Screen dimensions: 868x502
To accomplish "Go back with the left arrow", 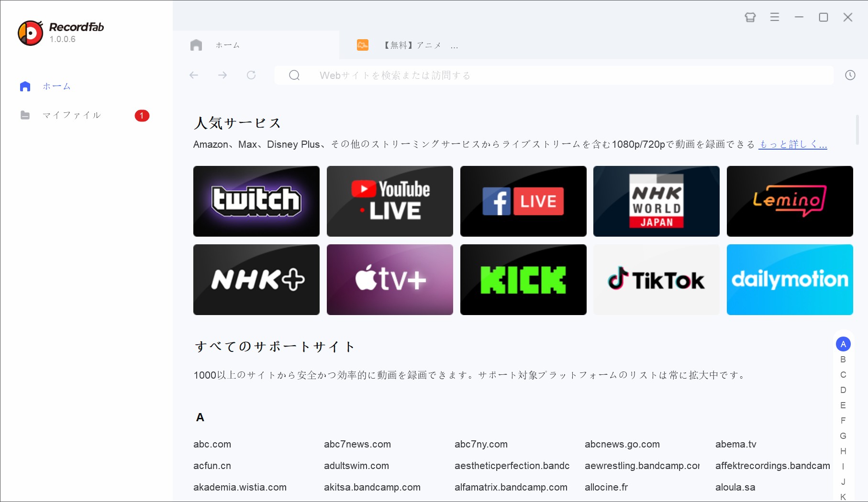I will pos(194,75).
